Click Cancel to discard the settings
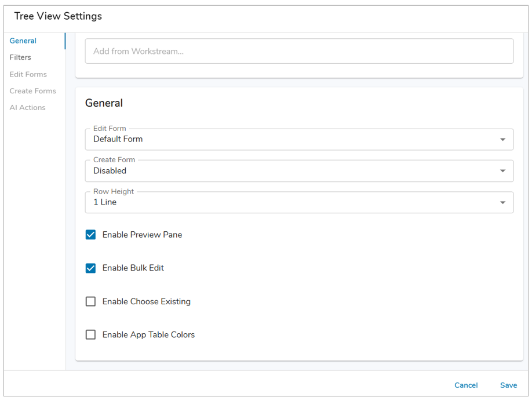This screenshot has height=401, width=532. pos(466,385)
